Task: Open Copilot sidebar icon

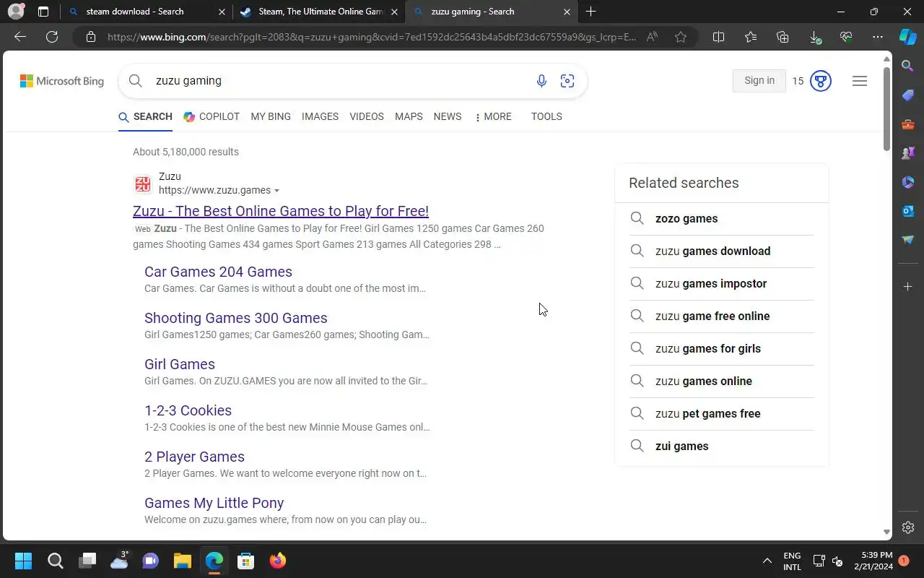Action: [x=908, y=37]
